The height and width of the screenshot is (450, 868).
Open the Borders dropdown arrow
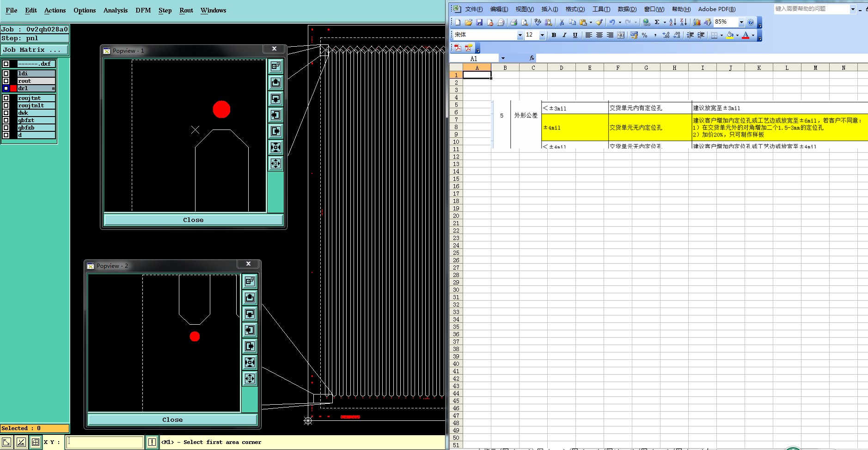coord(721,35)
